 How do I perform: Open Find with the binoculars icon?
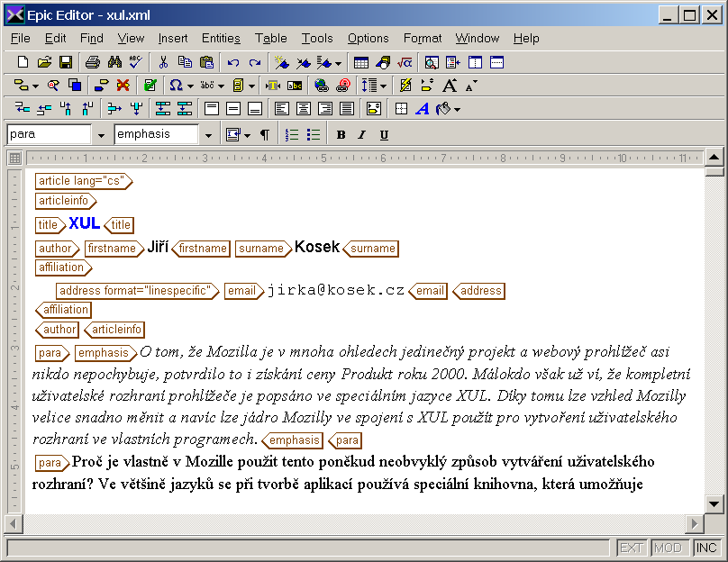pos(114,62)
